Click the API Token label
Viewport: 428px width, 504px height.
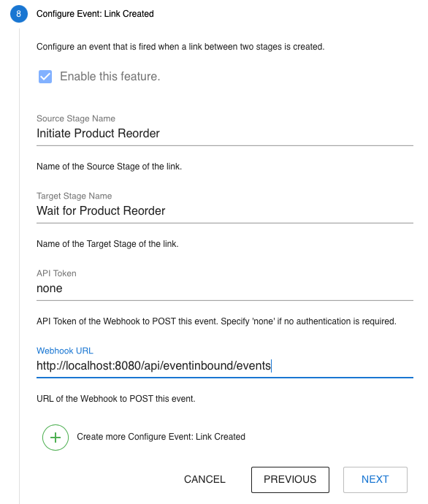(56, 273)
